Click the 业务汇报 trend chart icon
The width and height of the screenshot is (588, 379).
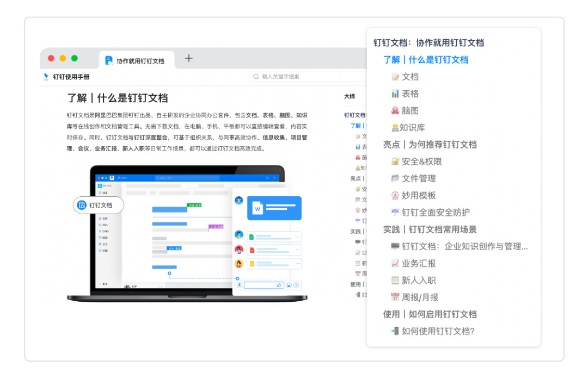point(395,263)
